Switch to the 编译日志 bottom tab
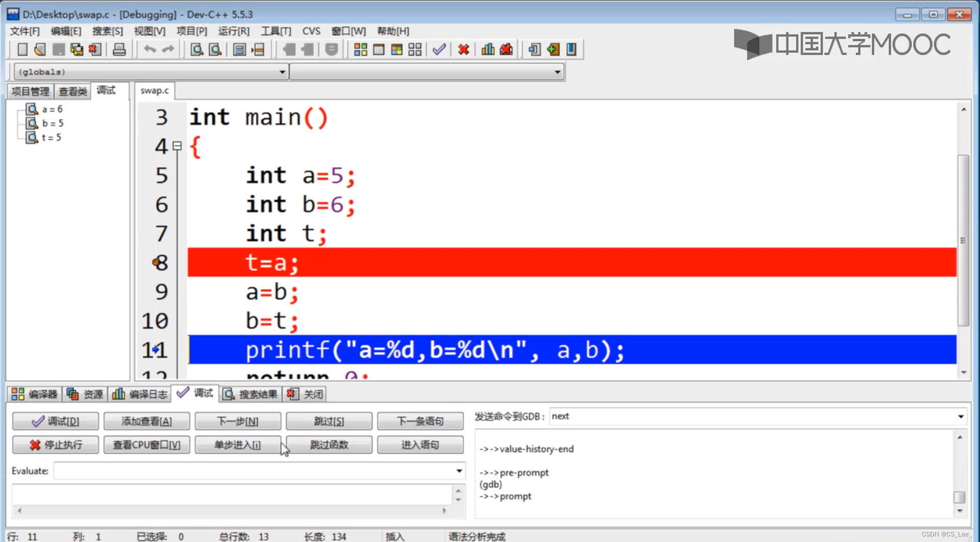The width and height of the screenshot is (980, 542). (x=139, y=394)
